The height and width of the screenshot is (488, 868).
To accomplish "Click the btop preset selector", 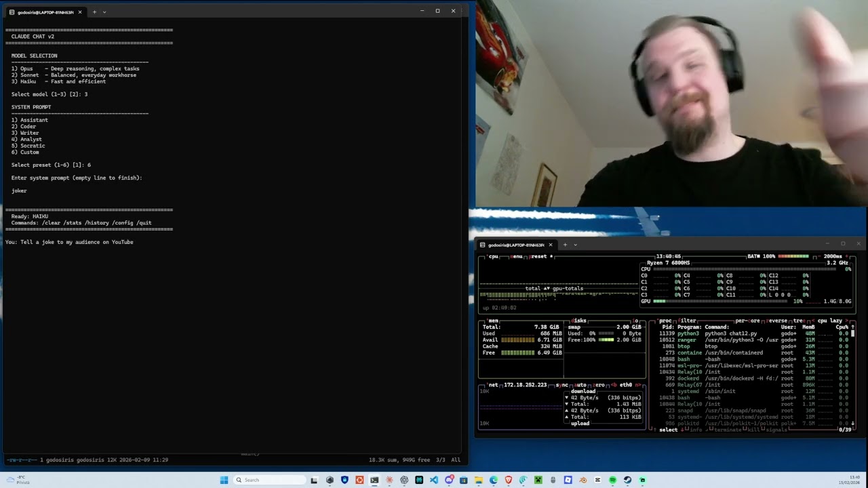I will click(540, 256).
